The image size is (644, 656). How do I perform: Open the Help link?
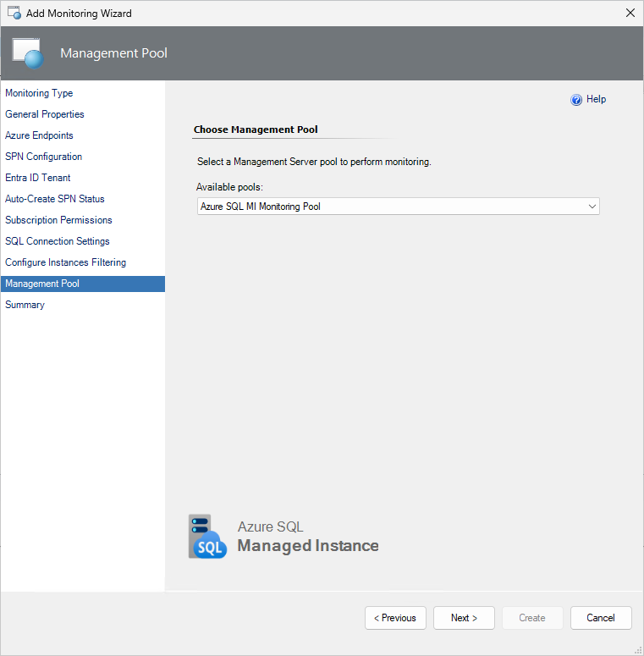coord(596,99)
